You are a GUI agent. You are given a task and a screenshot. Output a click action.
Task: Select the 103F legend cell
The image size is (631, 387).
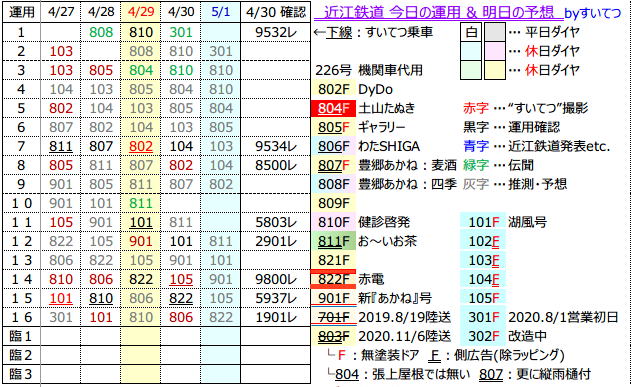(483, 260)
